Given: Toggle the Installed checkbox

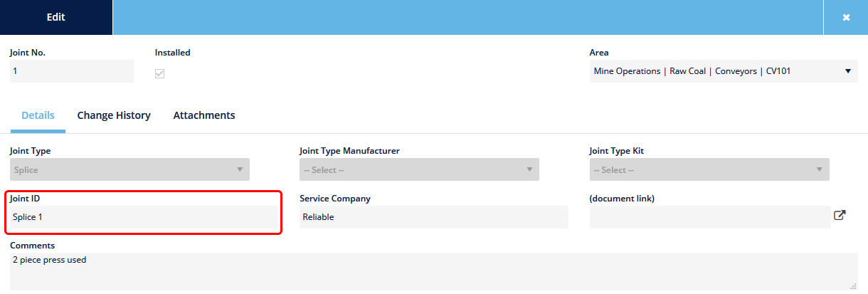Looking at the screenshot, I should point(160,73).
